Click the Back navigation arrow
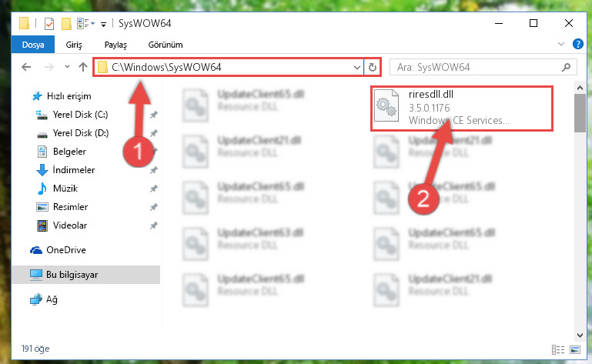Viewport: 592px width, 364px height. (26, 67)
